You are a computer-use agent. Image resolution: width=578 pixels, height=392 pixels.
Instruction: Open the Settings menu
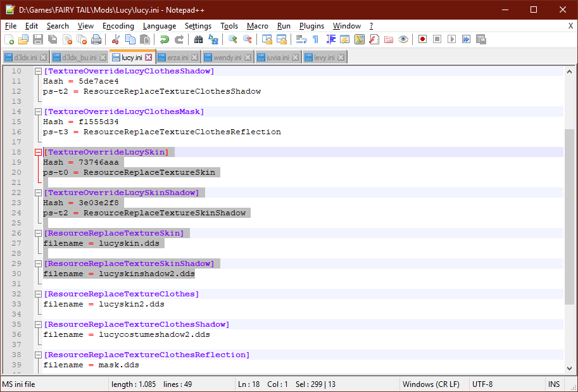198,26
